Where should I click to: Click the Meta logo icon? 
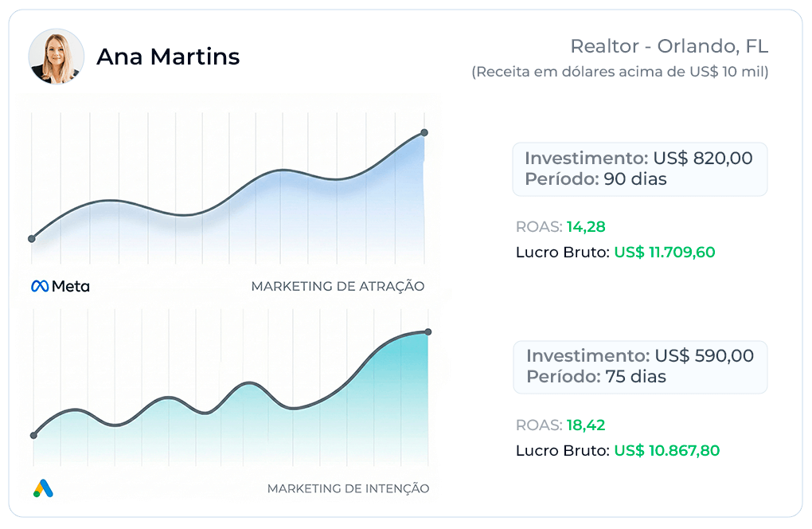coord(41,286)
